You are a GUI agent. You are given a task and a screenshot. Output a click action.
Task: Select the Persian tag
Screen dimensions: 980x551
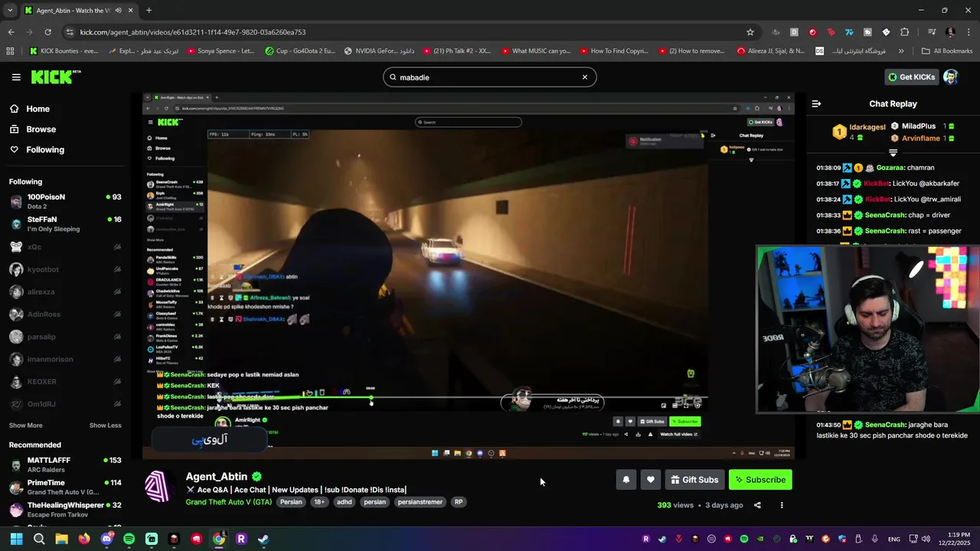tap(291, 502)
